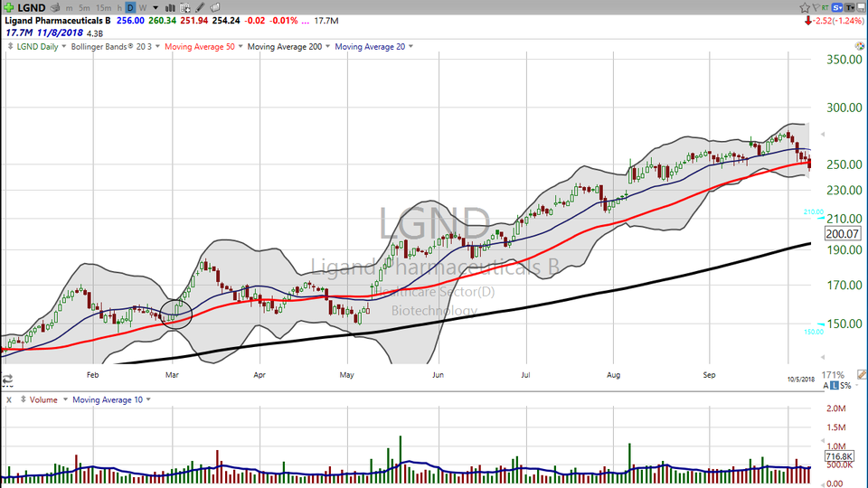Open the color palette icon at chart corner
Viewport: 868px width, 488px height.
click(x=859, y=46)
